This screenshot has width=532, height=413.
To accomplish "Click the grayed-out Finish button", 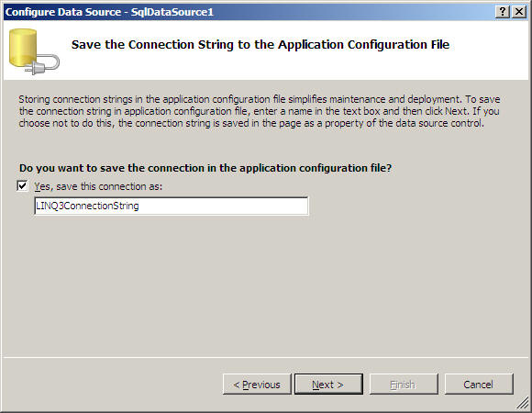I will [404, 385].
